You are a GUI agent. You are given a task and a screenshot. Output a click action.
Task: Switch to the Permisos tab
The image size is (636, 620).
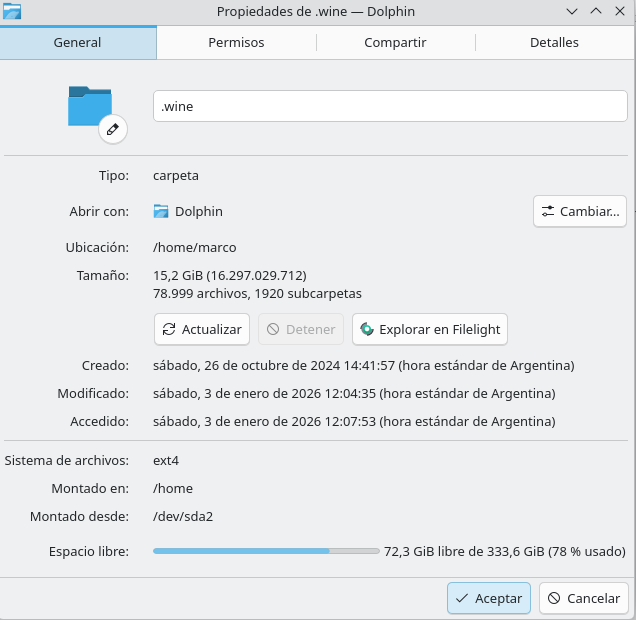pos(236,43)
